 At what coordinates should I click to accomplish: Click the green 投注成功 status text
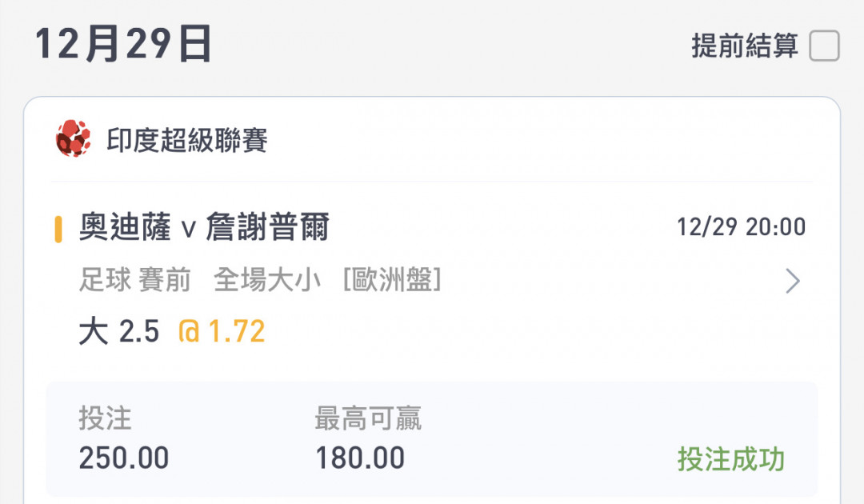[730, 459]
